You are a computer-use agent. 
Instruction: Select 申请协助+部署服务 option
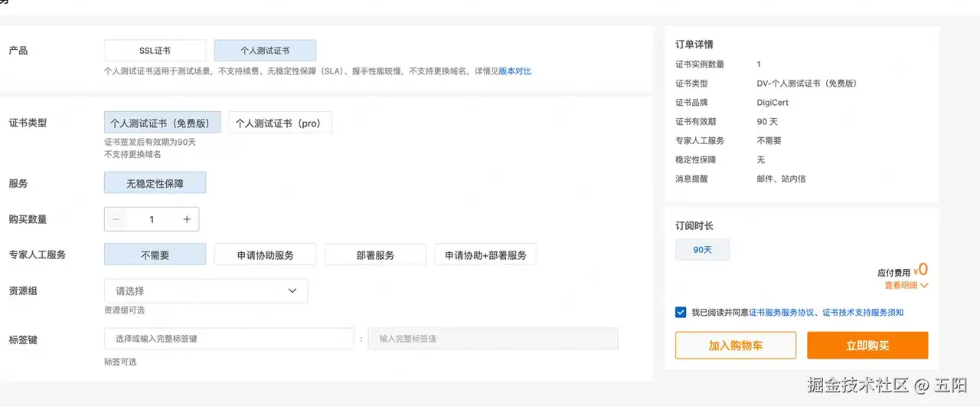[x=485, y=254]
